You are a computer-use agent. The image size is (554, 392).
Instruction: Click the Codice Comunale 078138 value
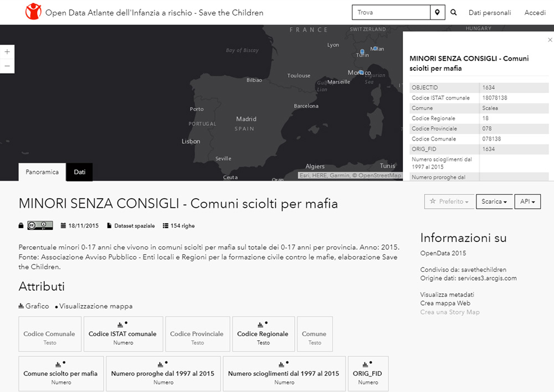click(x=491, y=139)
